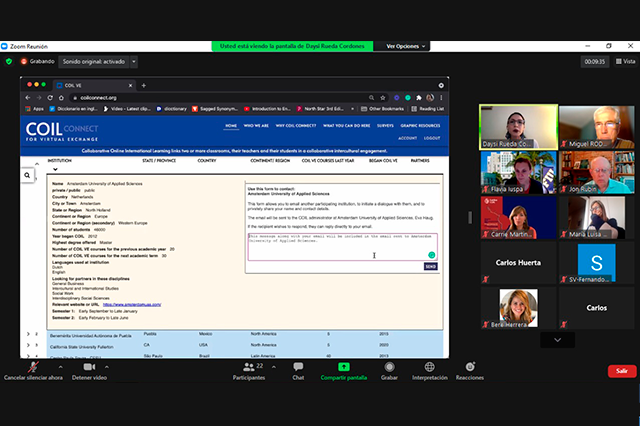Reload the coilconnect.org page
The width and height of the screenshot is (640, 426).
tap(50, 98)
